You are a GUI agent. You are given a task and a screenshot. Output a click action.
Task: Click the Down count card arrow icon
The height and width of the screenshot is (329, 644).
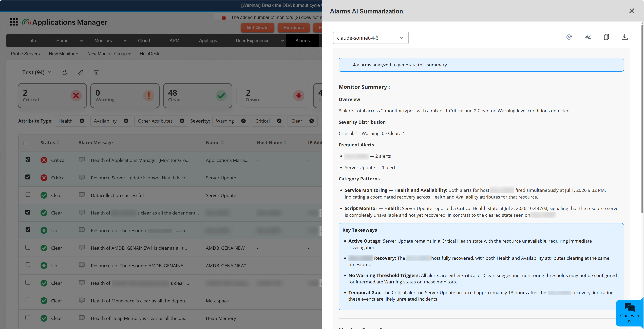299,96
